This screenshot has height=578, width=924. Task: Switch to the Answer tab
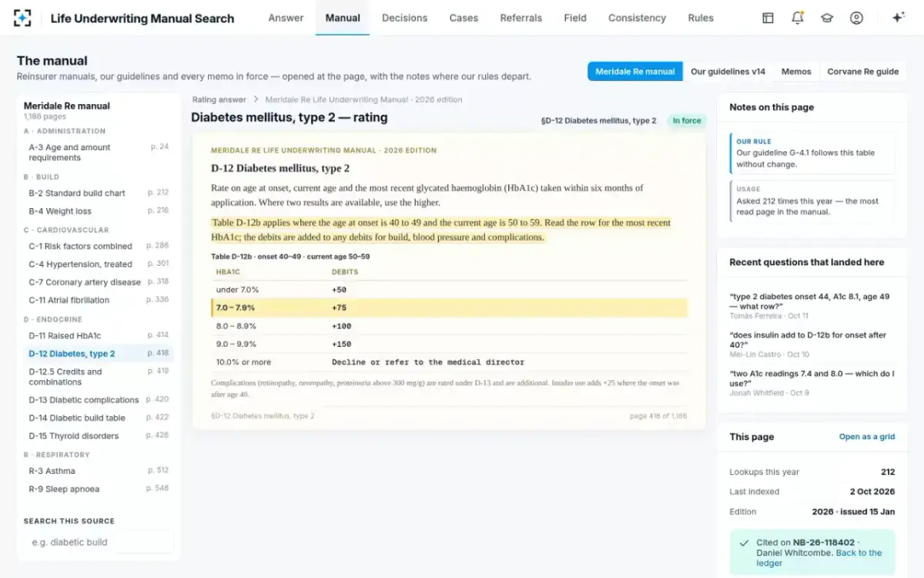click(286, 18)
